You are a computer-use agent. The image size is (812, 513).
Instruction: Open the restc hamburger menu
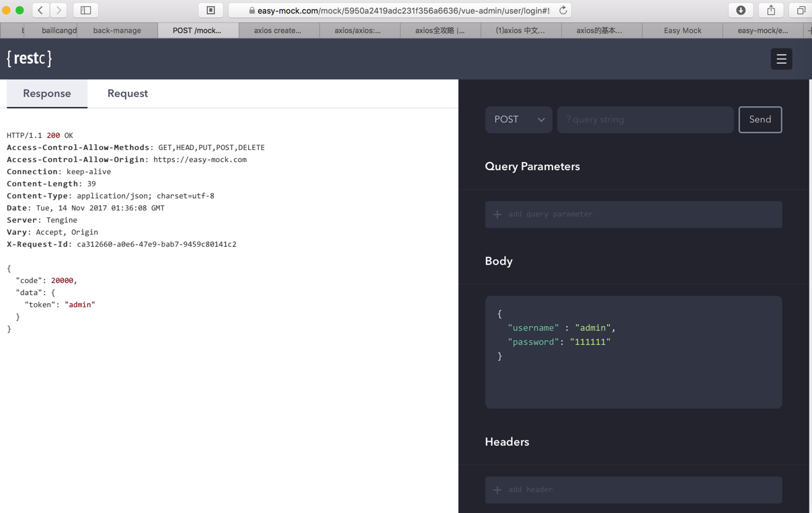pos(781,59)
